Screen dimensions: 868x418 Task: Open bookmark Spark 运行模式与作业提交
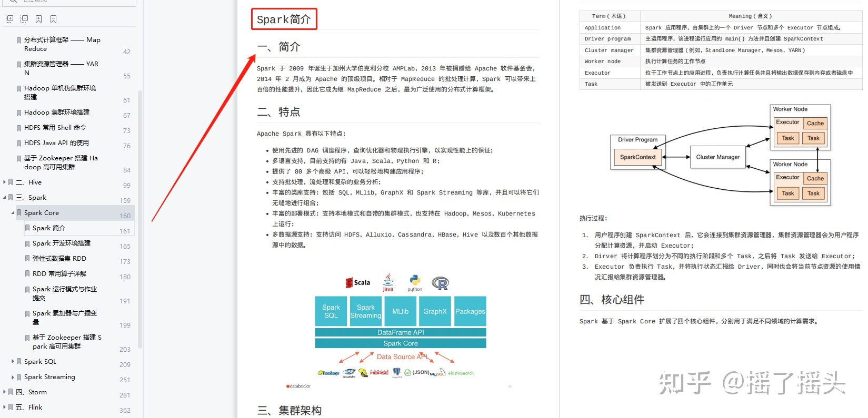(65, 293)
